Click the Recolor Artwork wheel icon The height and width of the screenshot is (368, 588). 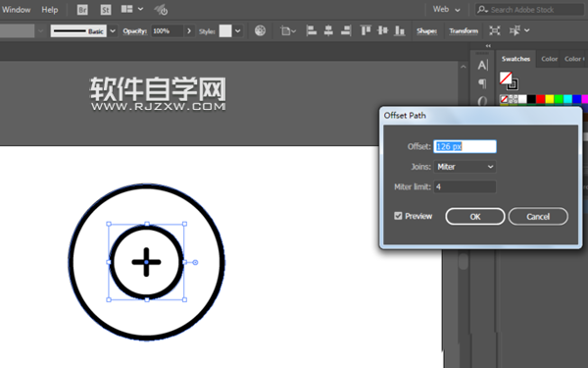pyautogui.click(x=260, y=30)
